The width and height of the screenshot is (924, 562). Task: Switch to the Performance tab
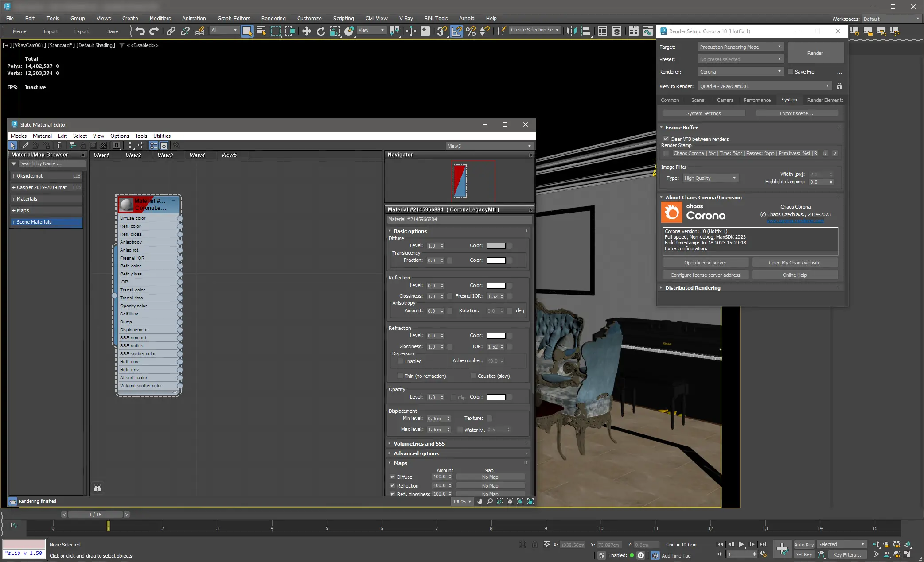tap(756, 100)
